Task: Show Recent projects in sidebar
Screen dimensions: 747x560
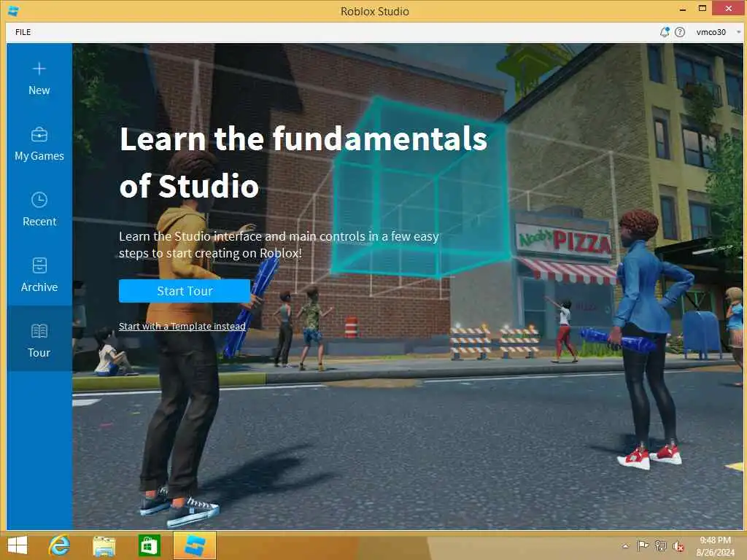Action: point(39,210)
